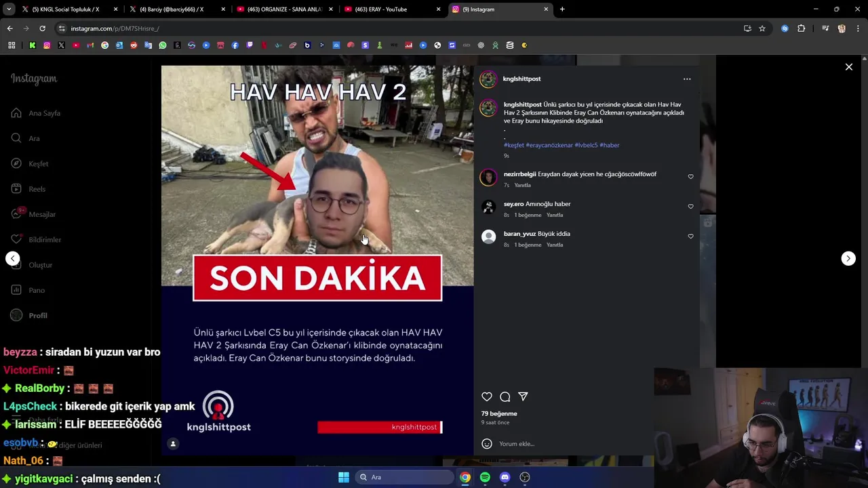Like baran_yvuz's comment
The height and width of the screenshot is (488, 868).
(x=691, y=237)
